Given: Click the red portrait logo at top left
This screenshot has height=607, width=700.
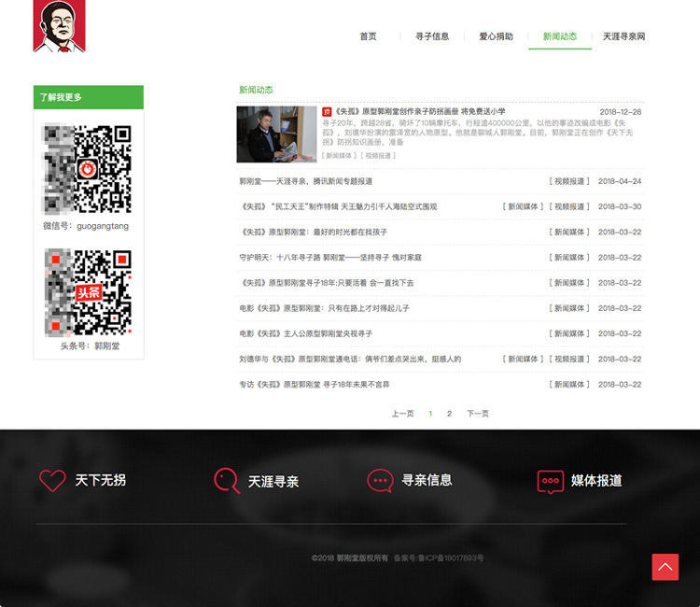Looking at the screenshot, I should pyautogui.click(x=60, y=26).
